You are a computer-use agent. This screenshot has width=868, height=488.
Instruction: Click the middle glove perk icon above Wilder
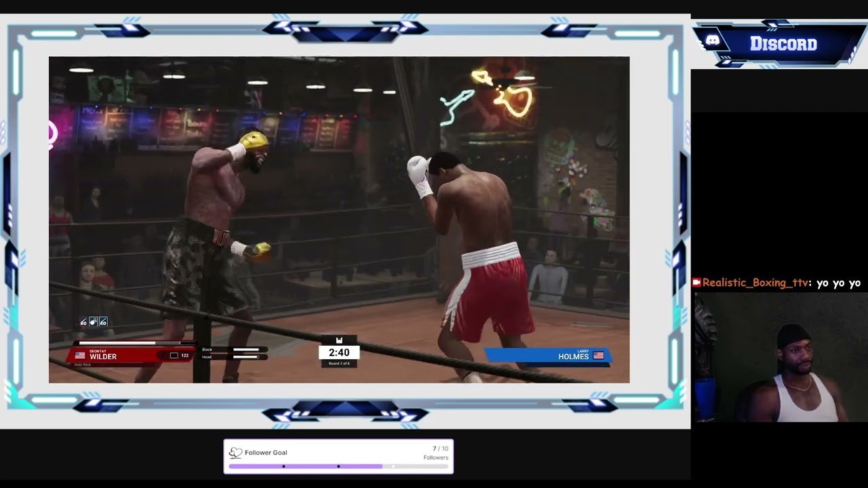(x=94, y=322)
